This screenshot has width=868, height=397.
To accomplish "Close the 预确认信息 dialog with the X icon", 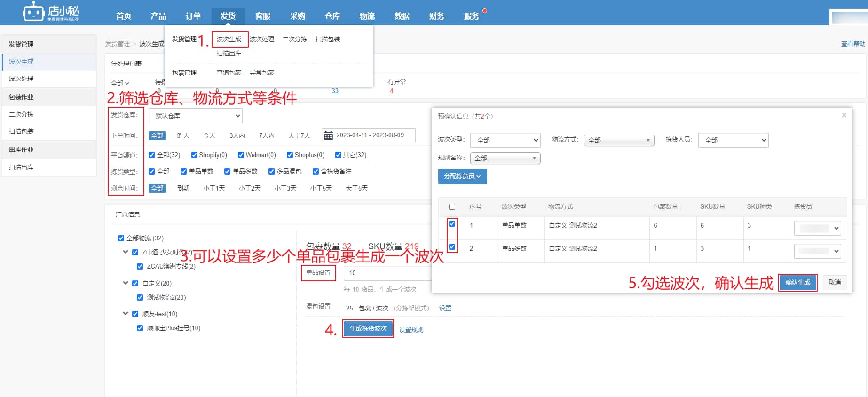I will pyautogui.click(x=844, y=115).
